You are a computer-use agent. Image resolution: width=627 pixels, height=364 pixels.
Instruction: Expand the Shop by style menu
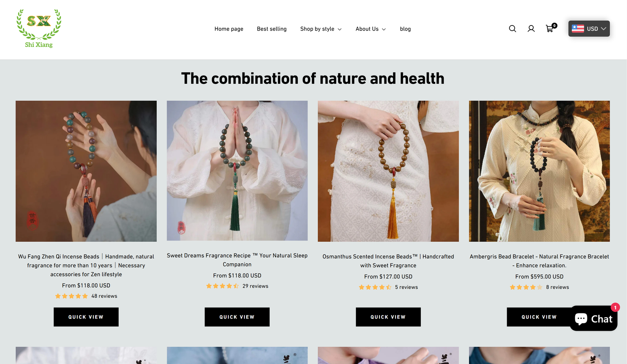321,29
